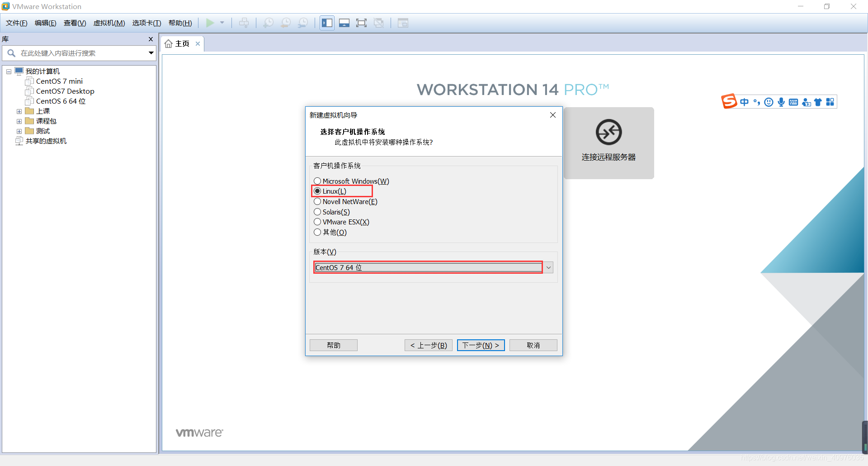Expand the 课程包 folder
The width and height of the screenshot is (868, 466).
(19, 121)
